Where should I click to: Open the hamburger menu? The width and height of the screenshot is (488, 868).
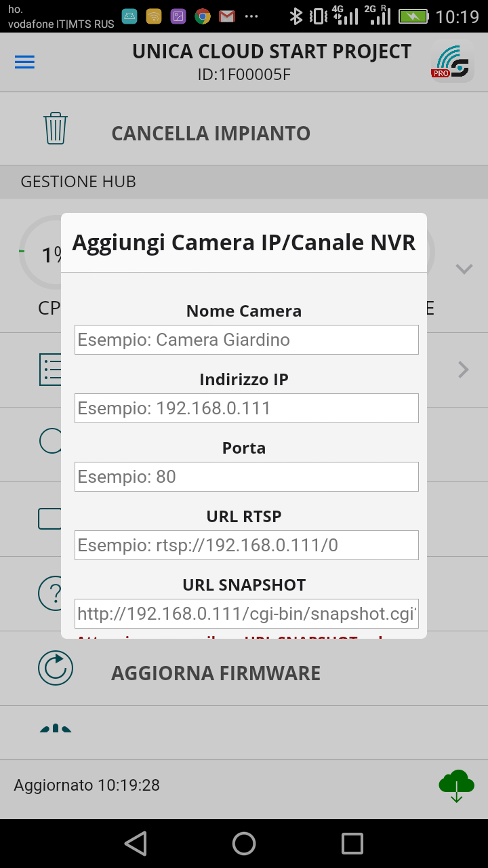pos(25,62)
